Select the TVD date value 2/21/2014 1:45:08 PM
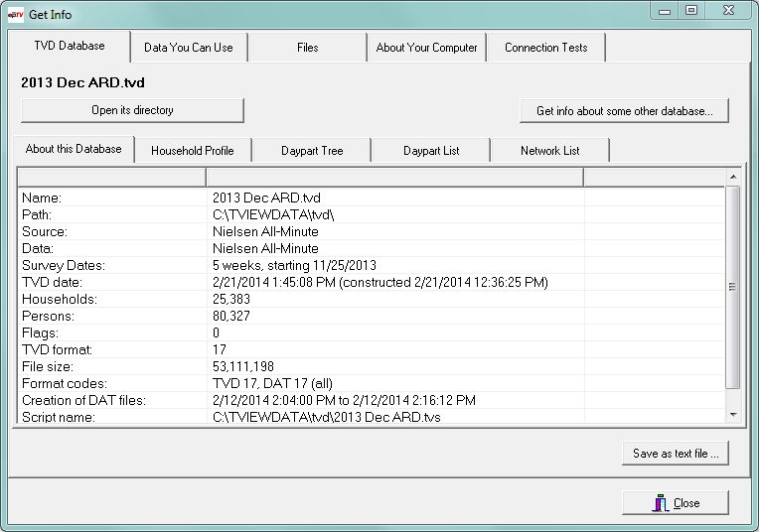 (274, 283)
